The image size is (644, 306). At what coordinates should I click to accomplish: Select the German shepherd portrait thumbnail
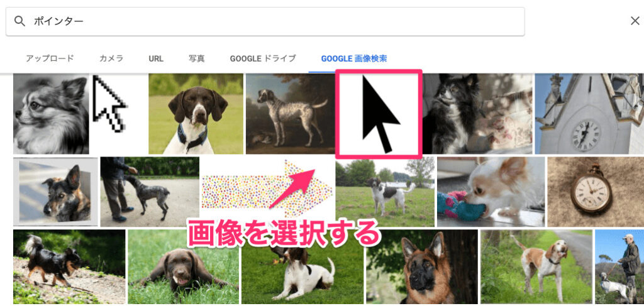pos(422,266)
